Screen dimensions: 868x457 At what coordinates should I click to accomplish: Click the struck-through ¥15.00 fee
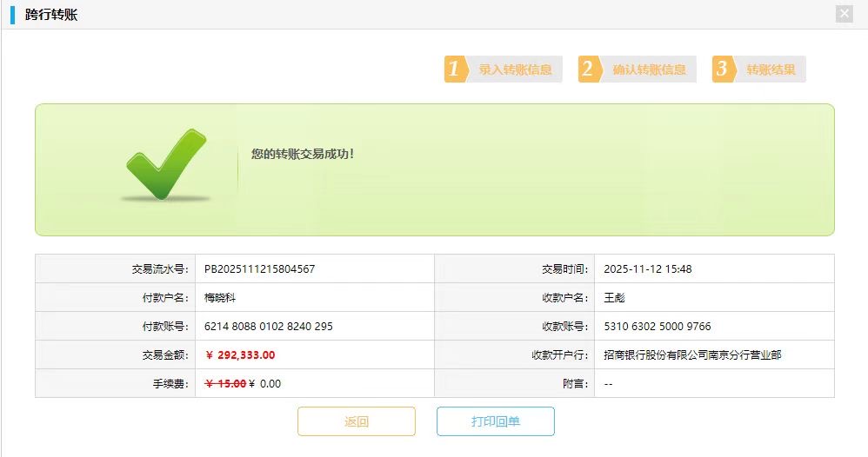(x=225, y=383)
